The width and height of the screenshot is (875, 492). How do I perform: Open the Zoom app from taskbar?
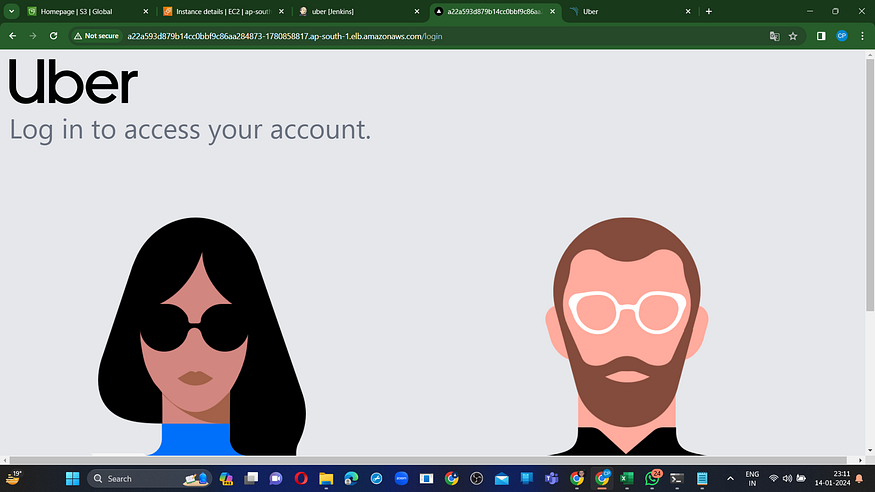pyautogui.click(x=401, y=479)
